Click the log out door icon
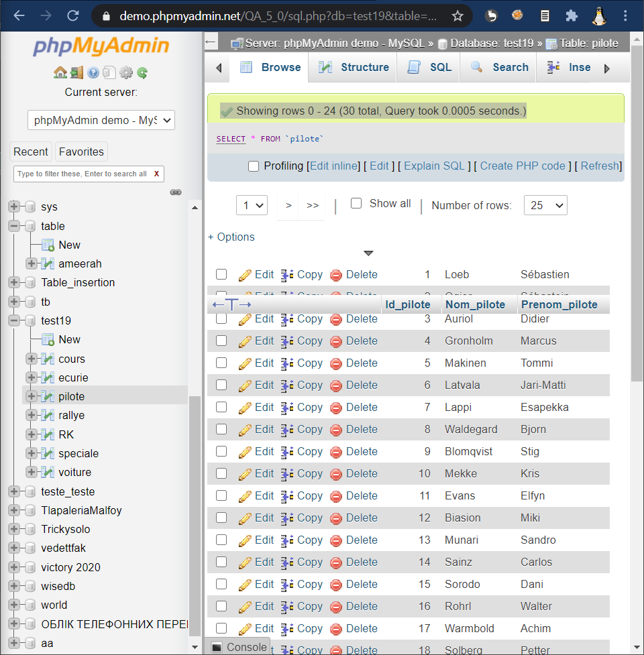The image size is (644, 655). click(77, 72)
